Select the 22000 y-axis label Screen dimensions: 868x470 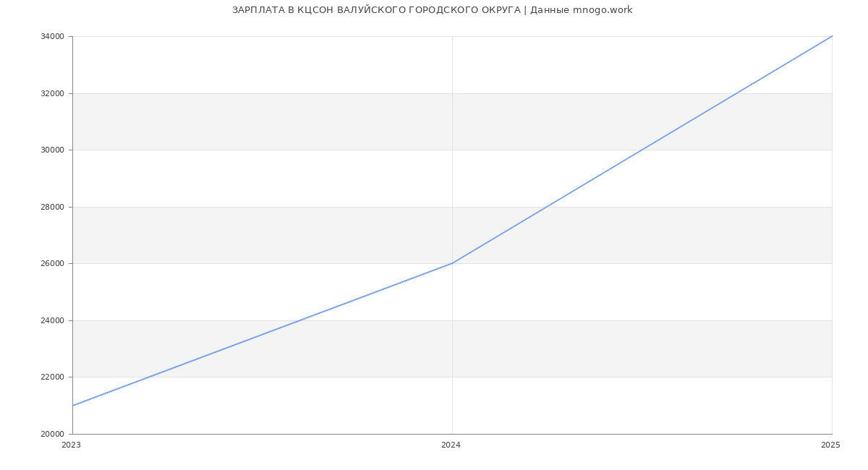54,377
